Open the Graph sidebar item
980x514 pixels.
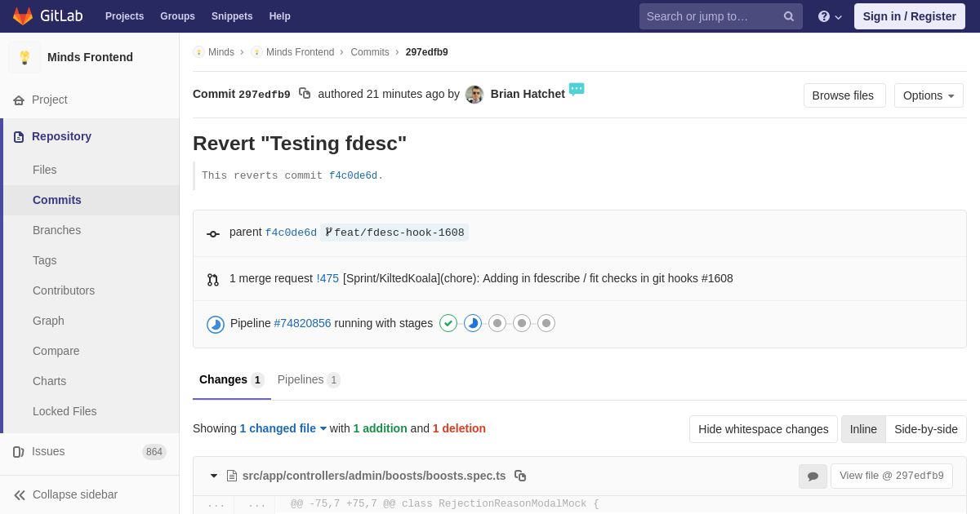point(91,321)
